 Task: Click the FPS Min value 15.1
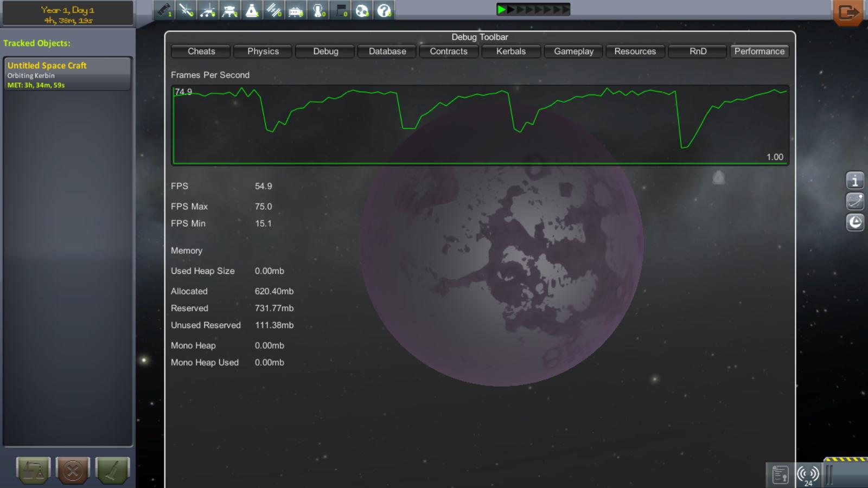coord(264,223)
